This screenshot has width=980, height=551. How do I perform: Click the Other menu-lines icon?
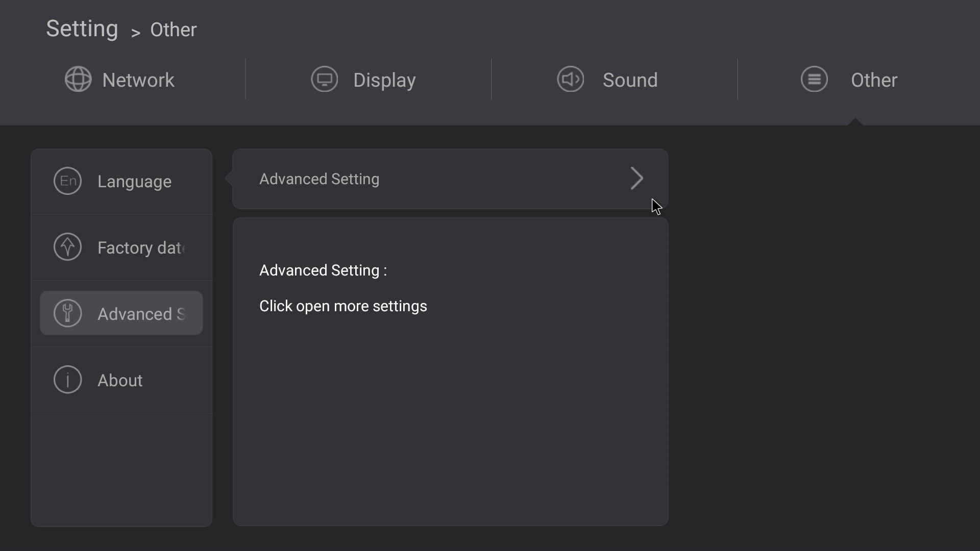coord(815,79)
